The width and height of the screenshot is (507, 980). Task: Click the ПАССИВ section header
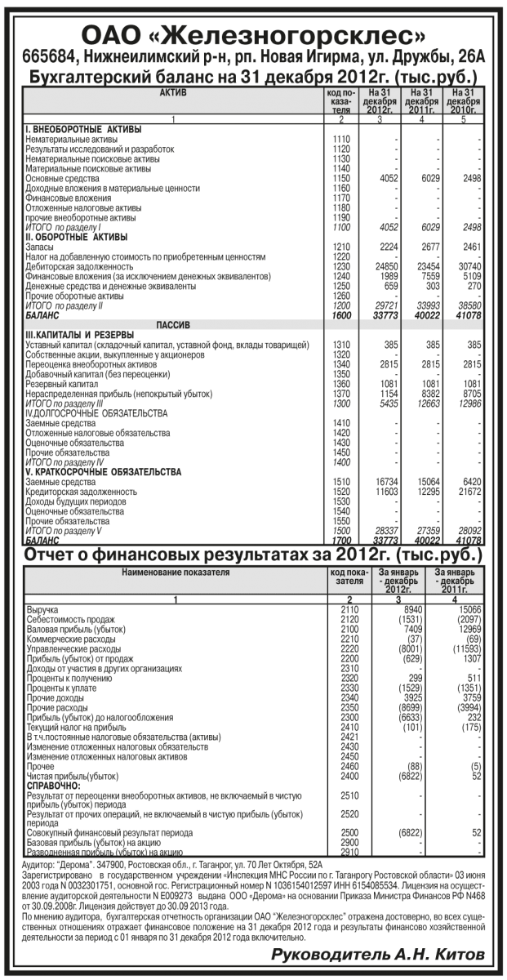(172, 324)
